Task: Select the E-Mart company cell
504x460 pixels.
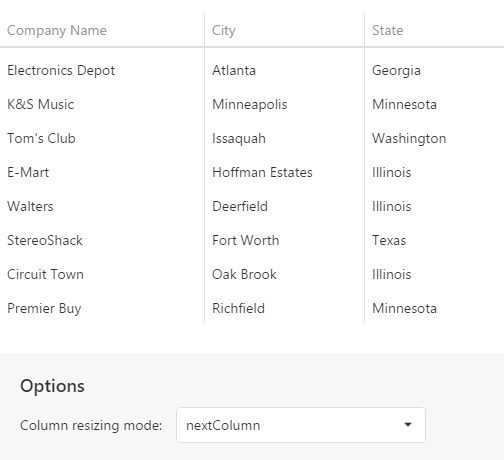Action: (x=102, y=172)
